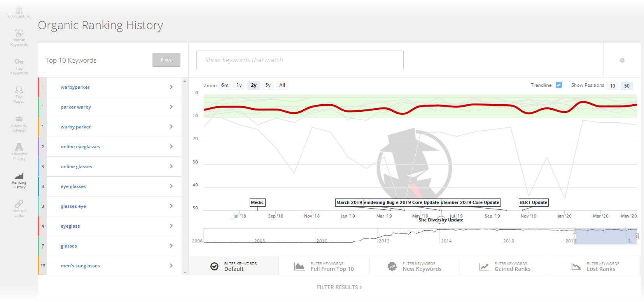Image resolution: width=644 pixels, height=302 pixels.
Task: Set chart zoom to 6m
Action: 225,85
